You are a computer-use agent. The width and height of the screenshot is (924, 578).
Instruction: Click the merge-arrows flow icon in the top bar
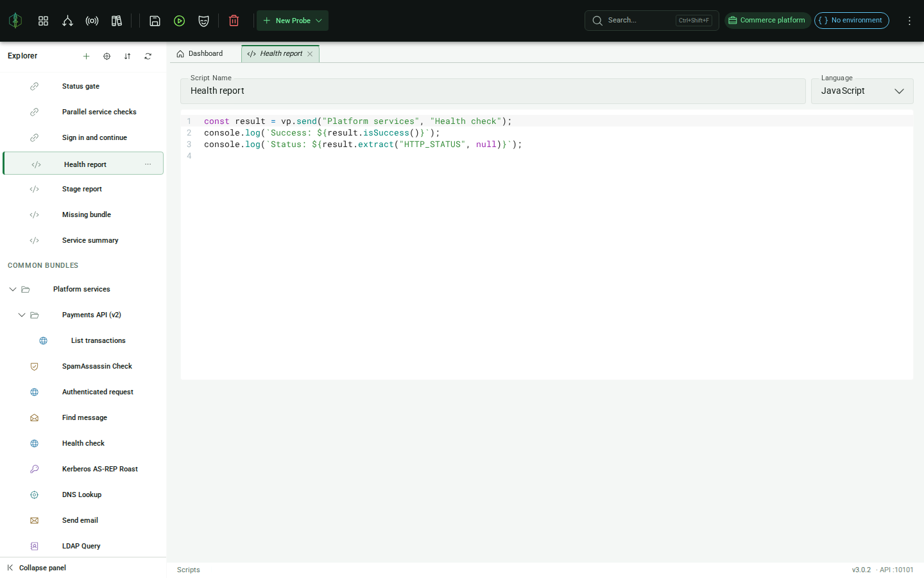67,21
